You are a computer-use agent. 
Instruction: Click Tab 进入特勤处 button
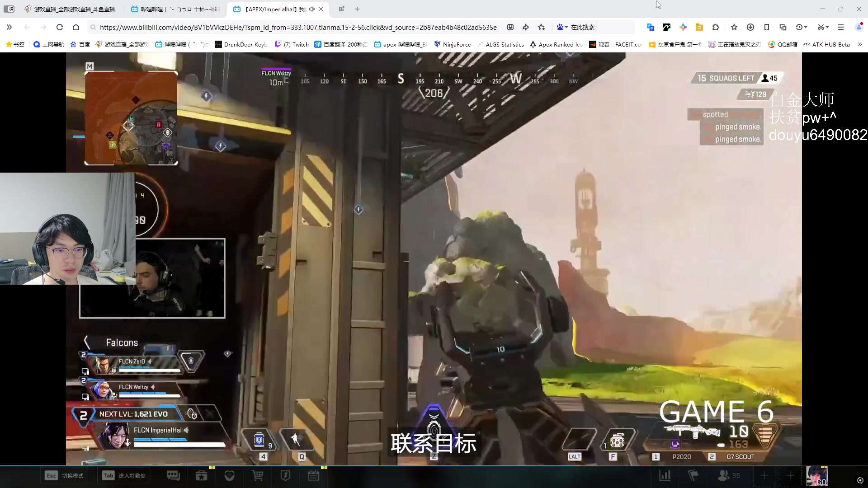click(x=123, y=476)
